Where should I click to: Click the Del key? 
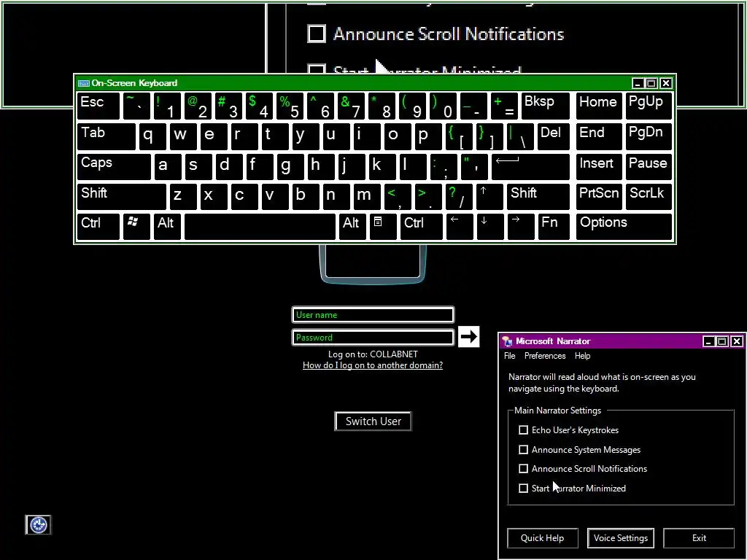pos(553,136)
